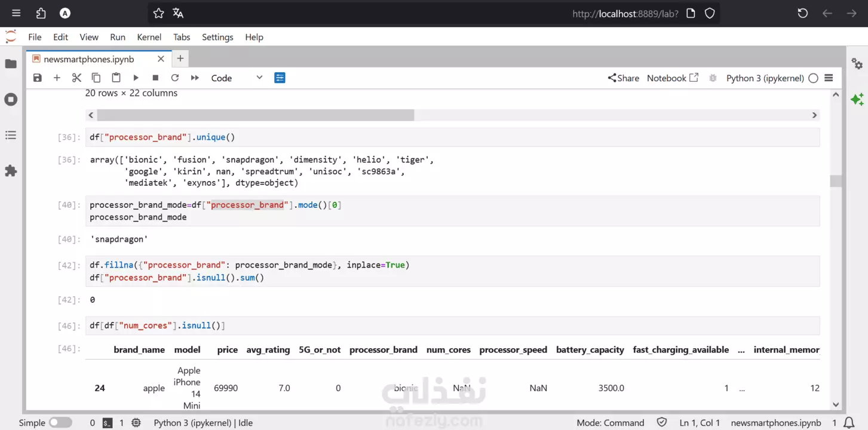Click the kernel status circle indicator
Image resolution: width=868 pixels, height=430 pixels.
813,78
